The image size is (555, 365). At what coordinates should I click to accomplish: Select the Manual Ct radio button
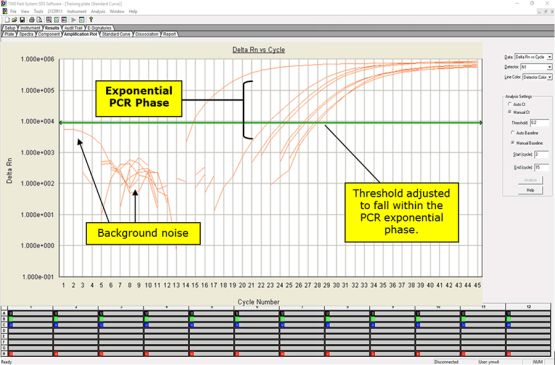(x=510, y=112)
